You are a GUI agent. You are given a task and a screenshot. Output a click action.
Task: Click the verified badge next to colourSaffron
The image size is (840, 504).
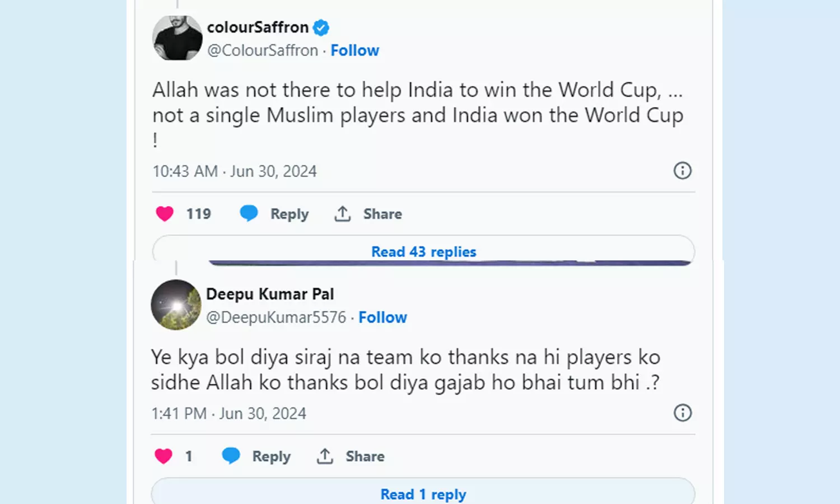321,27
